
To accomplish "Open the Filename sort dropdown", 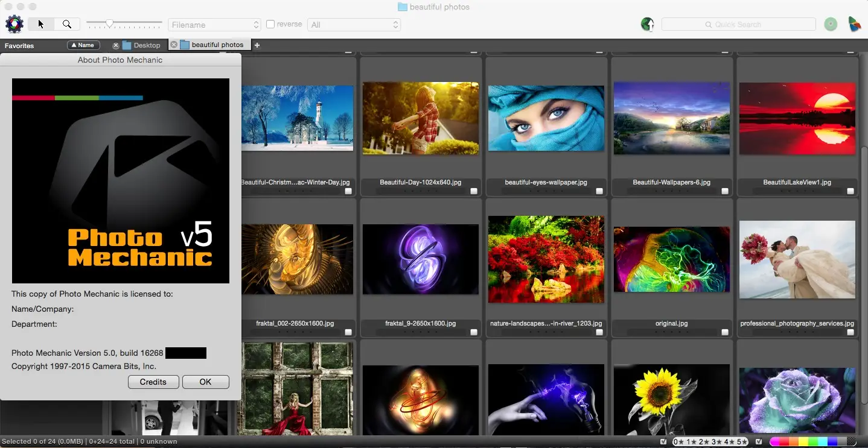I will click(214, 25).
